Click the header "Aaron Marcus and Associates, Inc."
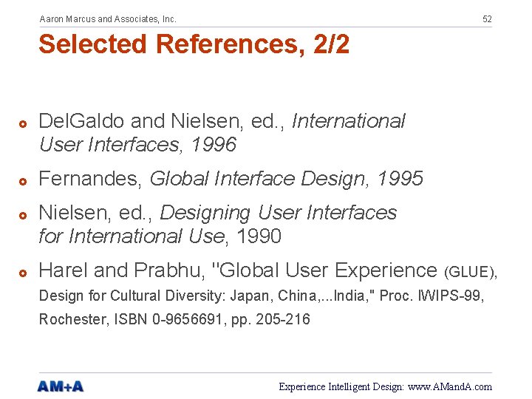This screenshot has height=399, width=532. 108,19
